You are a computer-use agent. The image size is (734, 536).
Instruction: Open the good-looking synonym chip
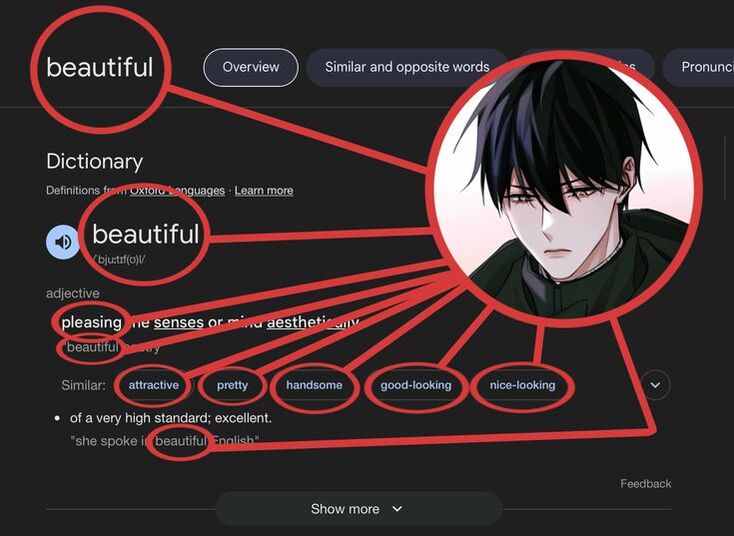416,385
